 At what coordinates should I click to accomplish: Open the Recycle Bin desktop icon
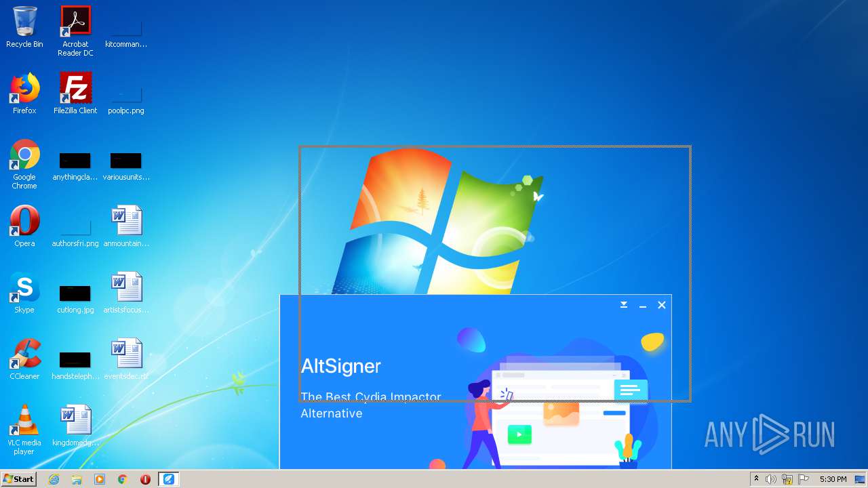(x=24, y=27)
